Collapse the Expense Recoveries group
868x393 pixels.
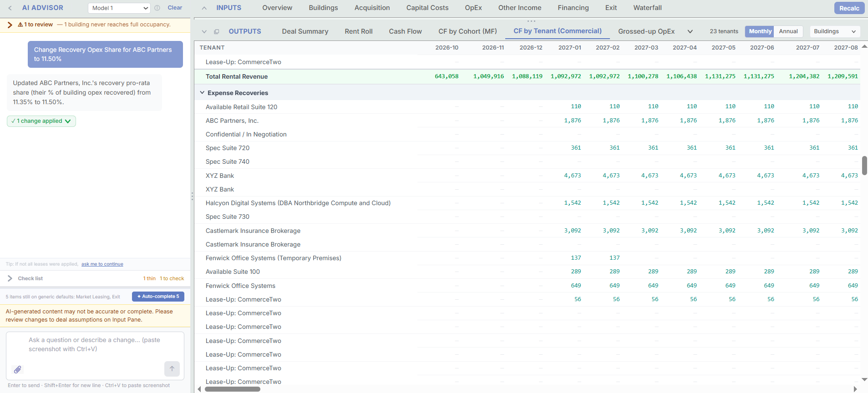(x=202, y=93)
